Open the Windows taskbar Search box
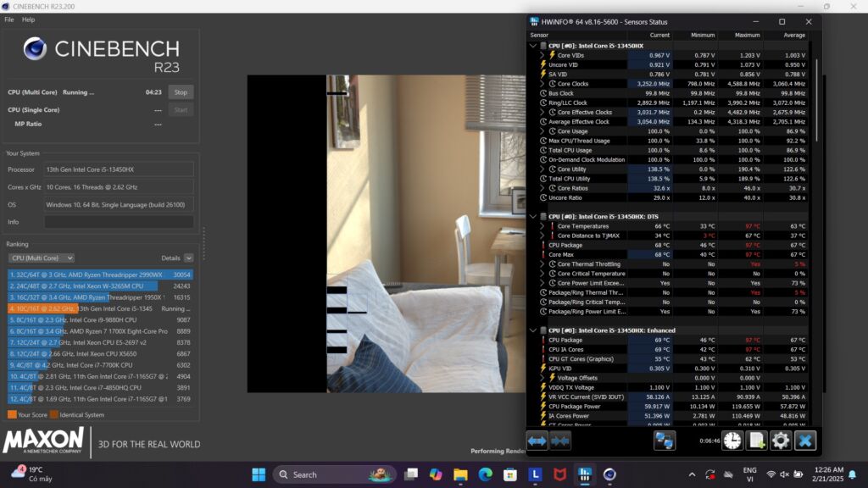868x488 pixels. (x=334, y=474)
